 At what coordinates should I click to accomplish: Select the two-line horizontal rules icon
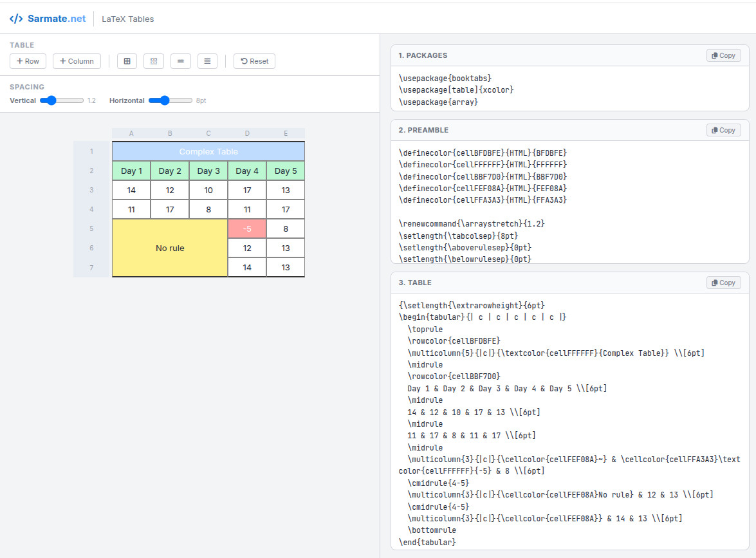[x=180, y=61]
